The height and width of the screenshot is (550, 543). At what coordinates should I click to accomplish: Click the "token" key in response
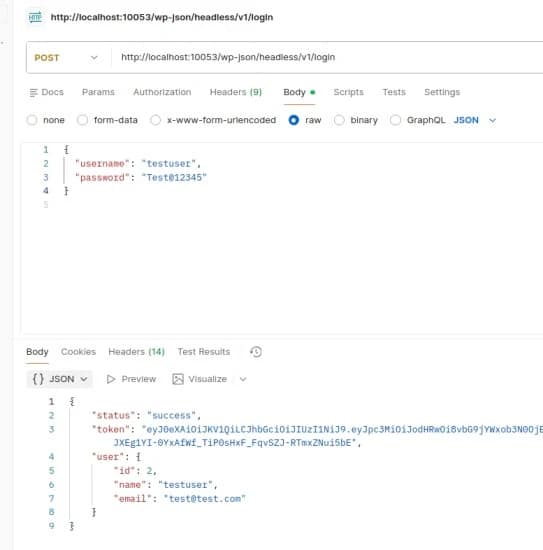(111, 430)
